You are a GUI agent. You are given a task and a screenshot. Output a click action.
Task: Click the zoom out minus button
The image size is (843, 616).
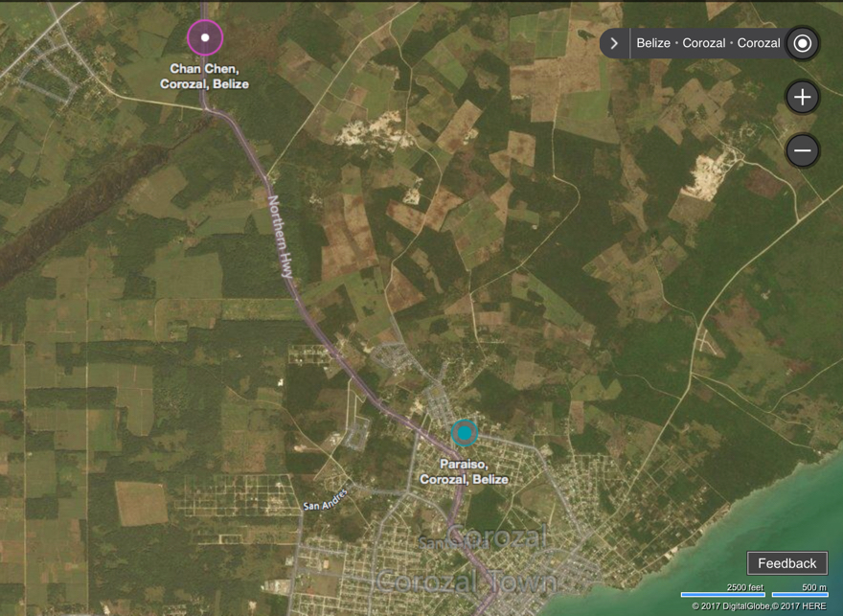point(802,150)
